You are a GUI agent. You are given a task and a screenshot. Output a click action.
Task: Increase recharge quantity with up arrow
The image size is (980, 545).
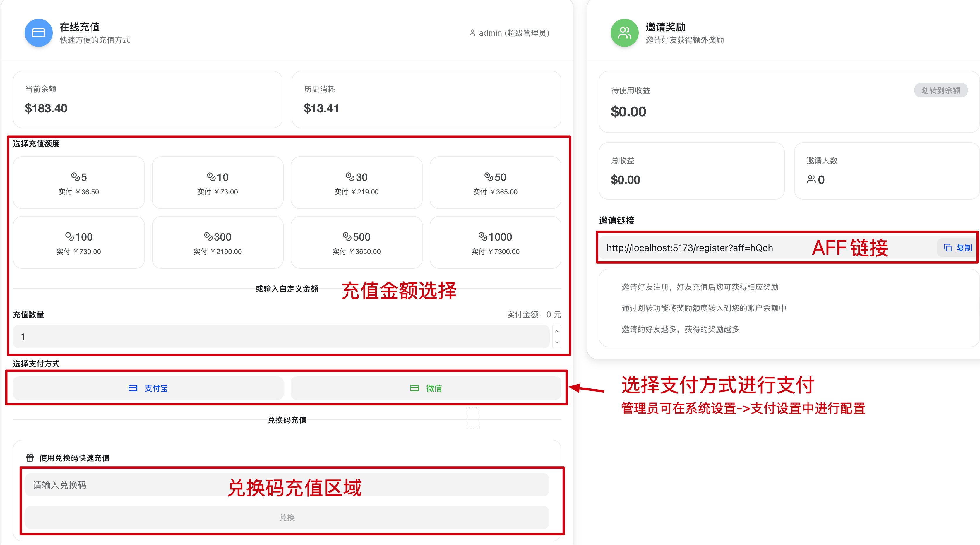(556, 331)
